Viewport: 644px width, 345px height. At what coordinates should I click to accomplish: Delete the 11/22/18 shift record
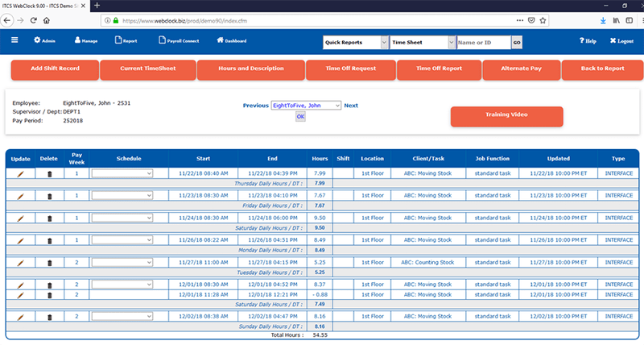(50, 174)
